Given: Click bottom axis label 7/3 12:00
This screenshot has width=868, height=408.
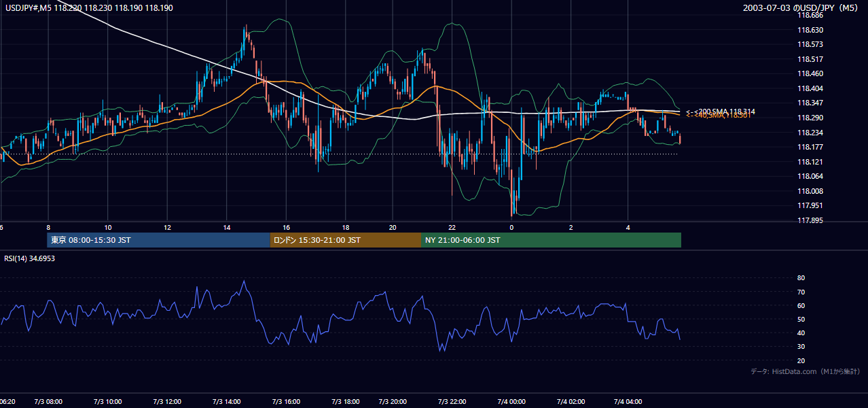Looking at the screenshot, I should tap(167, 402).
